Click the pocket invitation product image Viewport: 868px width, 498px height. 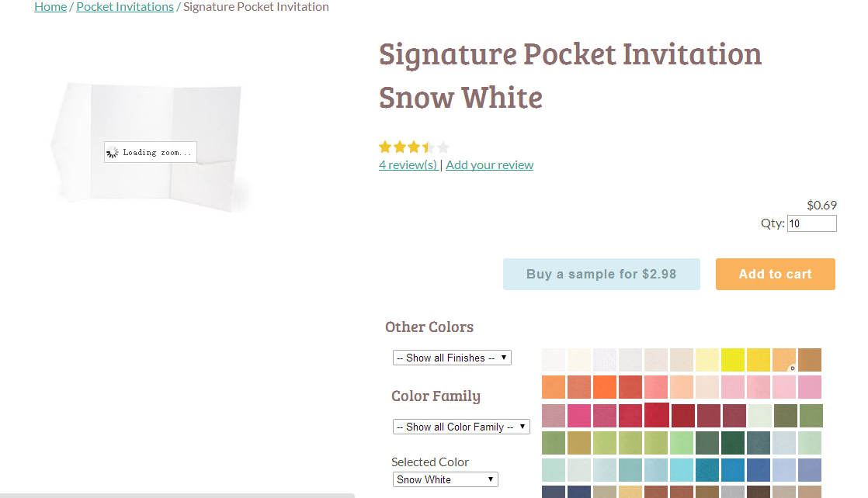pyautogui.click(x=150, y=145)
